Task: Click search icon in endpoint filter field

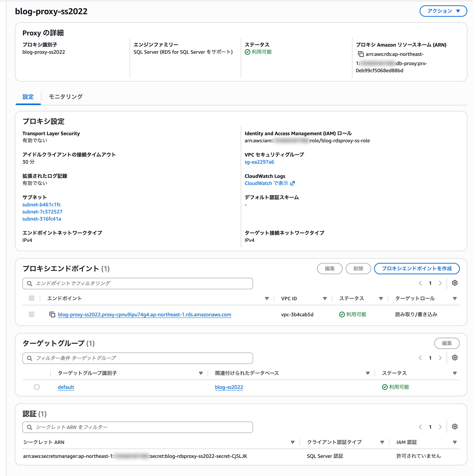Action: pyautogui.click(x=30, y=284)
